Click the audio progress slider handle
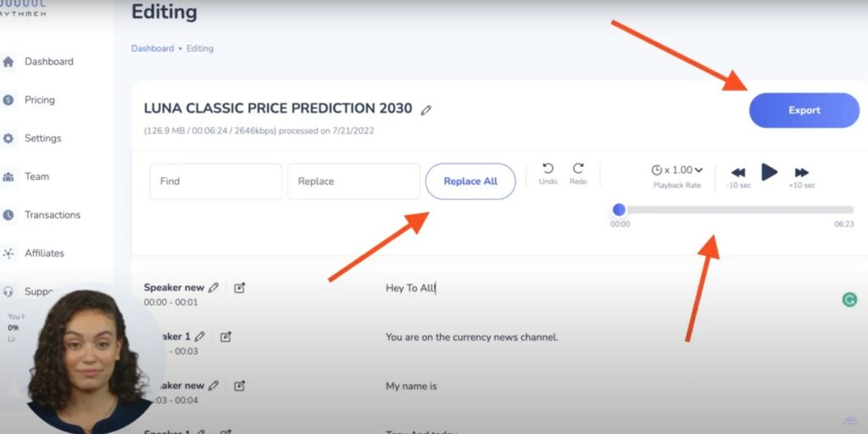The width and height of the screenshot is (868, 434). click(619, 210)
